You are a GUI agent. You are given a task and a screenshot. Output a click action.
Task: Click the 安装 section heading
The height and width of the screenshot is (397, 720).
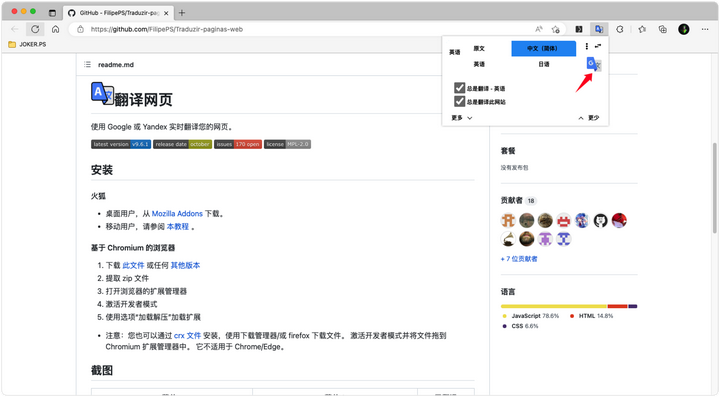102,170
